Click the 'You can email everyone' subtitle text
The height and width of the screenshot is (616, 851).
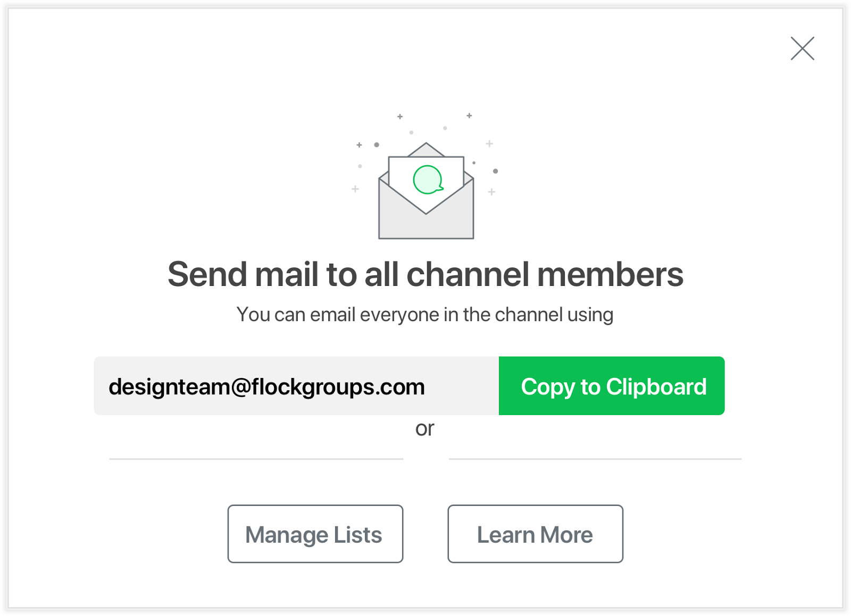425,315
